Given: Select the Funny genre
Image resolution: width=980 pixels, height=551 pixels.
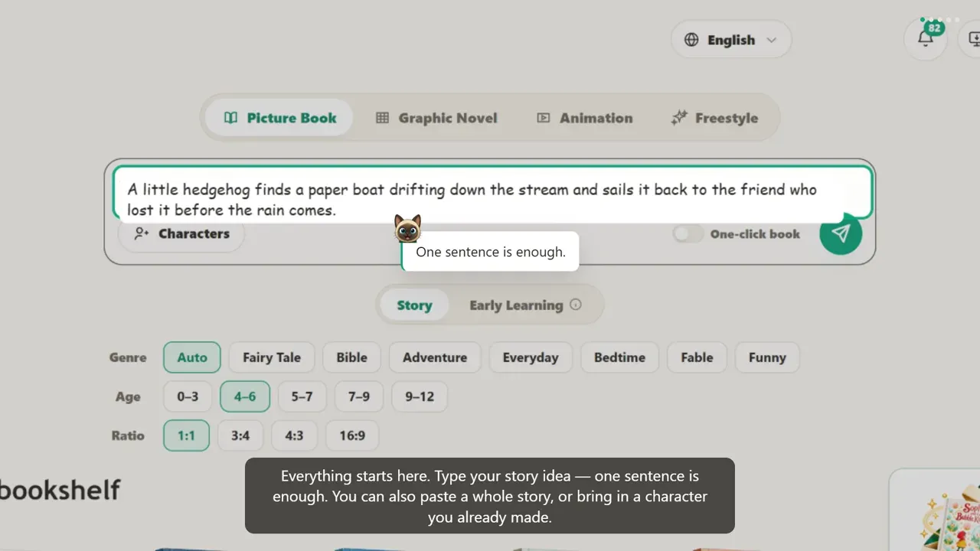Looking at the screenshot, I should [x=767, y=357].
